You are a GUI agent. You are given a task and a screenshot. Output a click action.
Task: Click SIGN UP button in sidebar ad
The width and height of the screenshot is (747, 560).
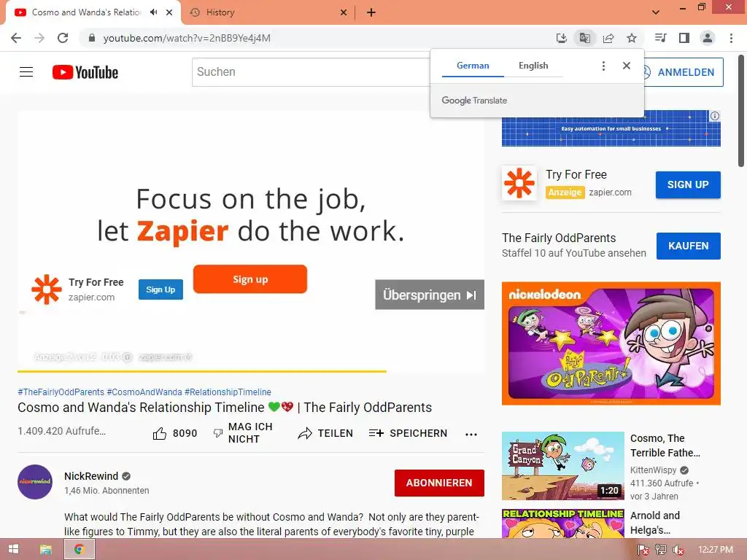click(x=688, y=184)
